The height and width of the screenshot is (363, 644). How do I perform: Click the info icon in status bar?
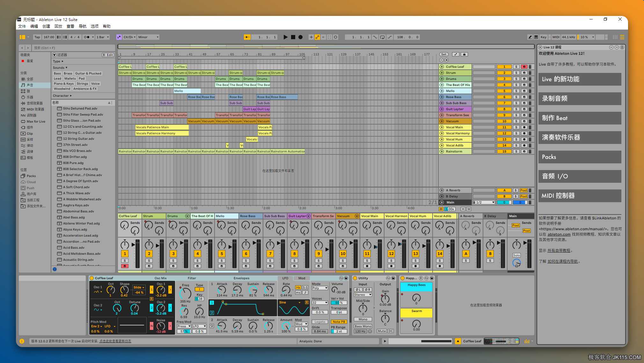pos(22,341)
